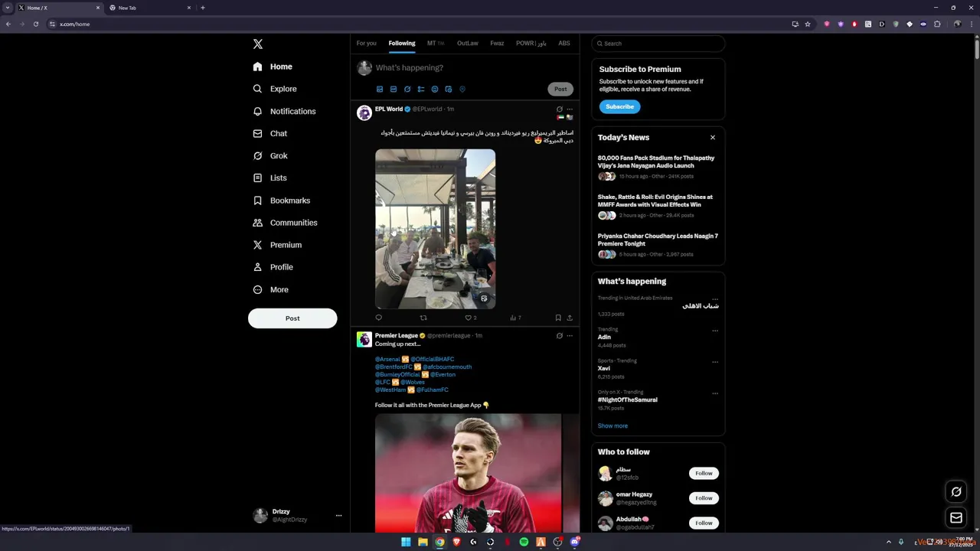
Task: Open Premium in the sidebar
Action: coord(276,245)
